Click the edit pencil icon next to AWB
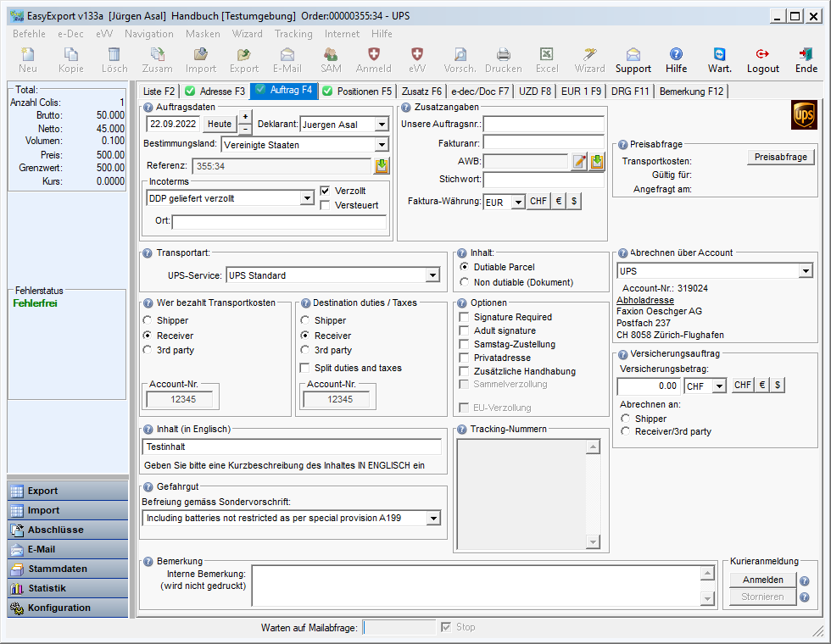Image resolution: width=831 pixels, height=644 pixels. tap(579, 161)
